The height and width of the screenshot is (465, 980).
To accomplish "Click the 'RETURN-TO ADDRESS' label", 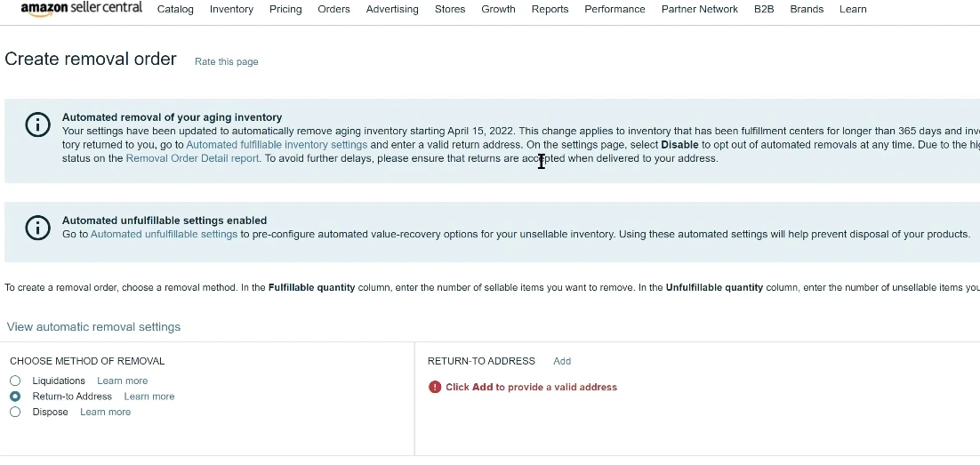I will click(481, 361).
